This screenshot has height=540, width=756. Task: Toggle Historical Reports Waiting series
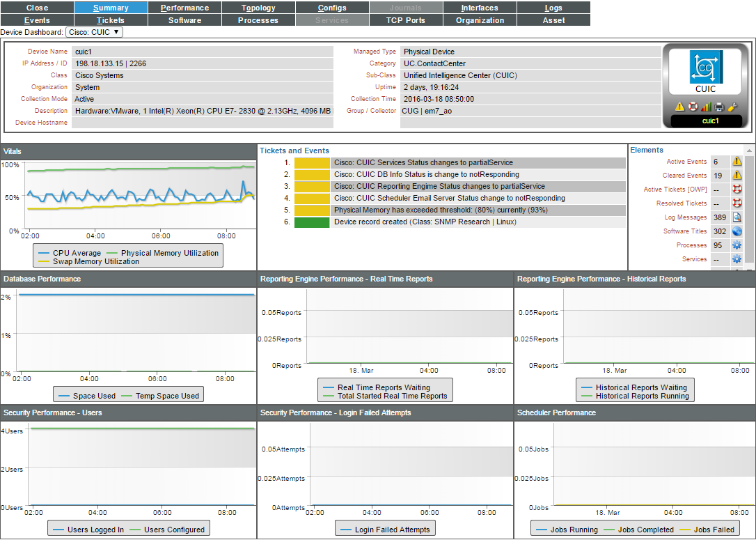pyautogui.click(x=634, y=387)
